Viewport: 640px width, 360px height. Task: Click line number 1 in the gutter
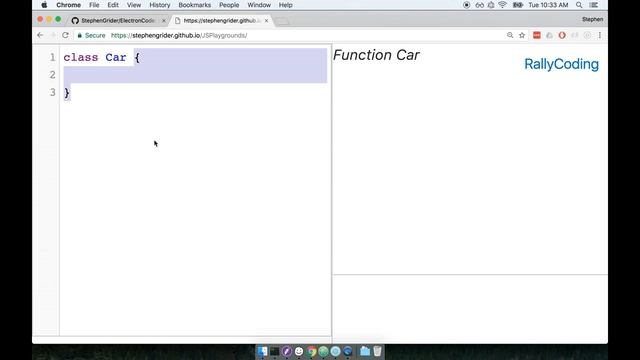tap(53, 58)
